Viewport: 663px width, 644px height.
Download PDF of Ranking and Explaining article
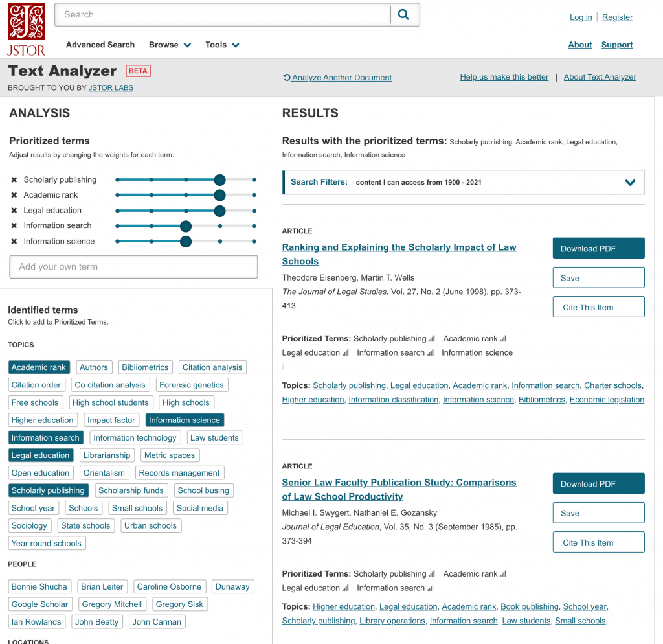[598, 248]
